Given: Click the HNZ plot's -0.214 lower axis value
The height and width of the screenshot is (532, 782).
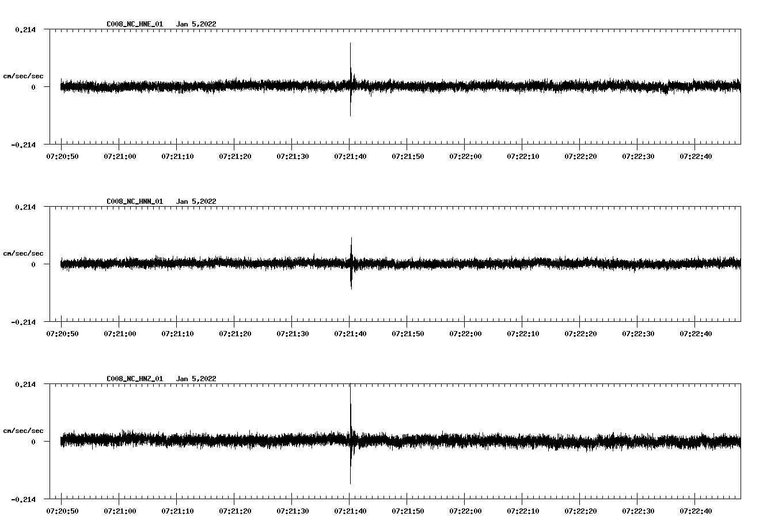Looking at the screenshot, I should coord(23,499).
